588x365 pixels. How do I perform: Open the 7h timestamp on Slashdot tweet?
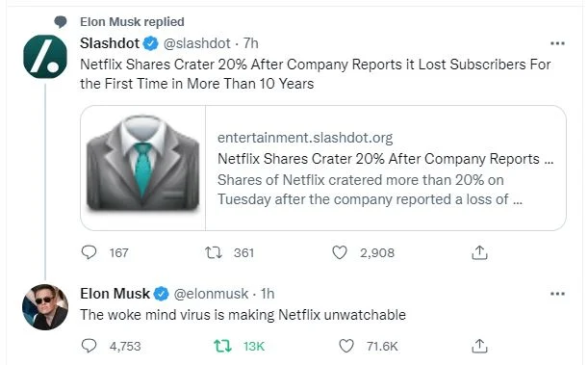pos(251,43)
